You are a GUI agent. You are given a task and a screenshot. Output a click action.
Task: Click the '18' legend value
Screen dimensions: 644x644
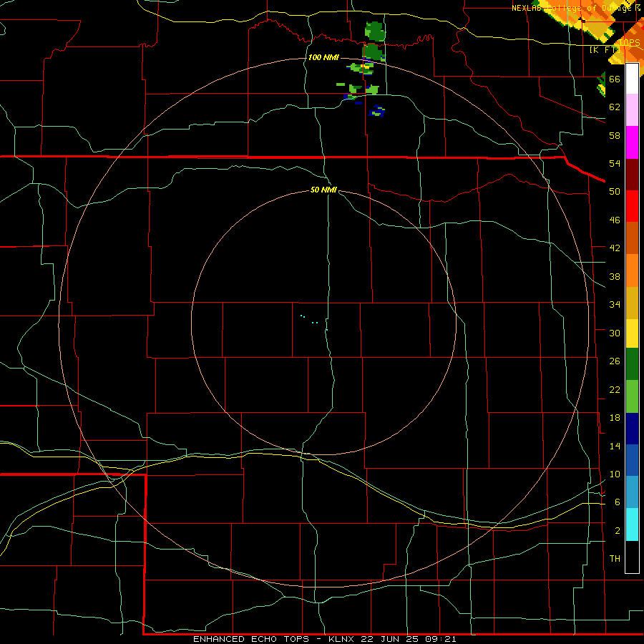(x=615, y=418)
